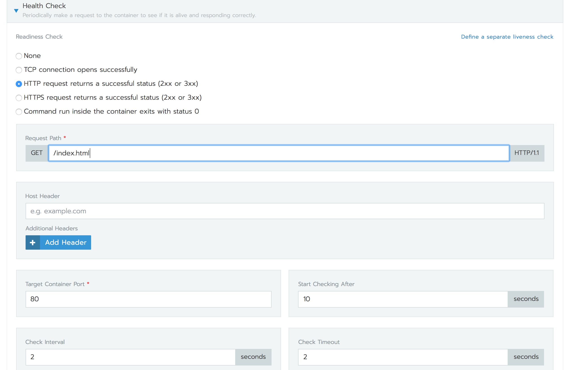Viewport: 588px width, 370px height.
Task: Click the GET method icon/label
Action: 36,153
